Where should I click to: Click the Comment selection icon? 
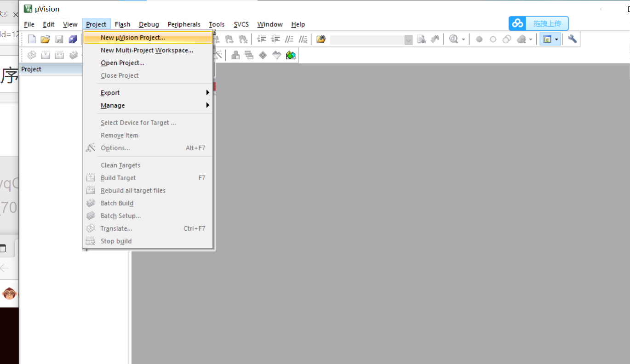pyautogui.click(x=289, y=39)
